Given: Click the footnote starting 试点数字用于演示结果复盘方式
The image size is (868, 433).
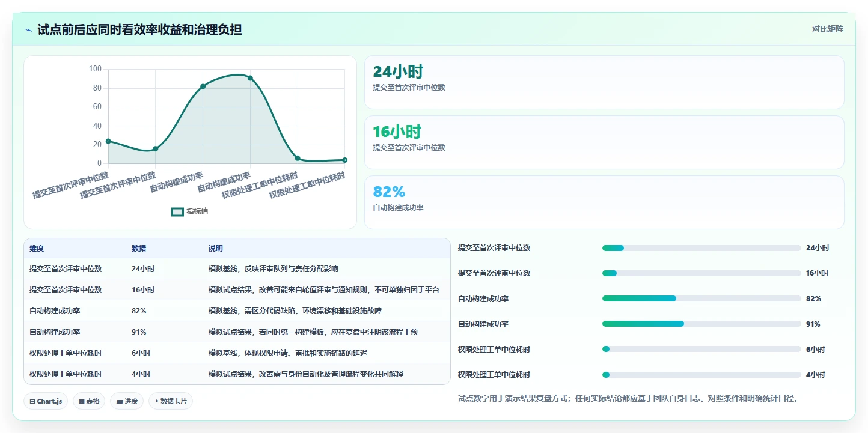Looking at the screenshot, I should click(x=628, y=398).
